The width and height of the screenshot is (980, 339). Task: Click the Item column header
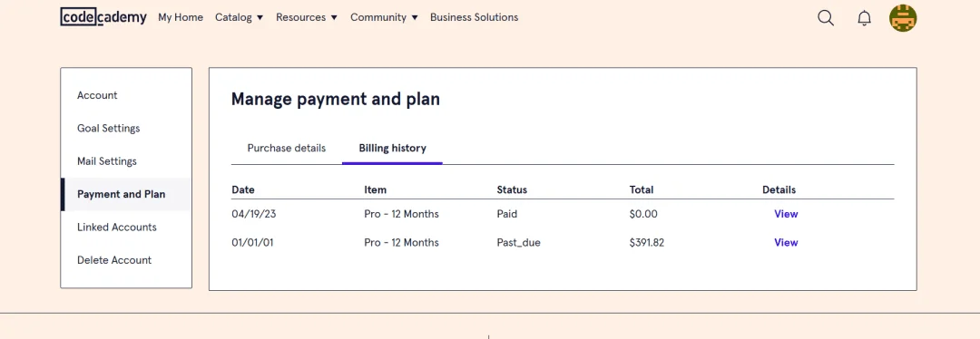[376, 189]
